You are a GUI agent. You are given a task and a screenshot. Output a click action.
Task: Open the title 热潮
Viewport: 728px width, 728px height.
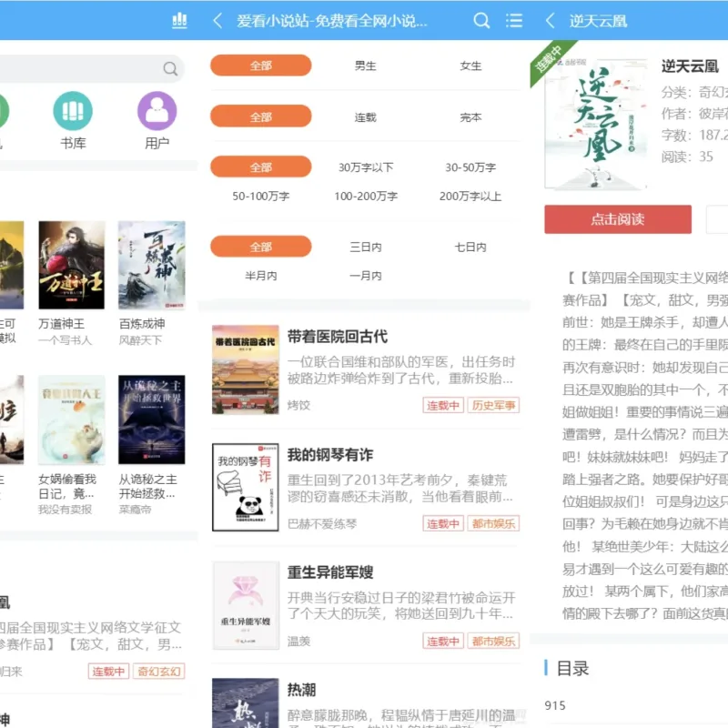click(301, 690)
